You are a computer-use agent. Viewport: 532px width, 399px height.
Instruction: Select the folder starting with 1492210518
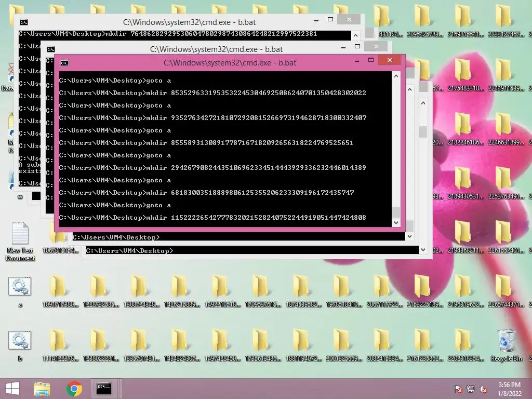tap(222, 291)
